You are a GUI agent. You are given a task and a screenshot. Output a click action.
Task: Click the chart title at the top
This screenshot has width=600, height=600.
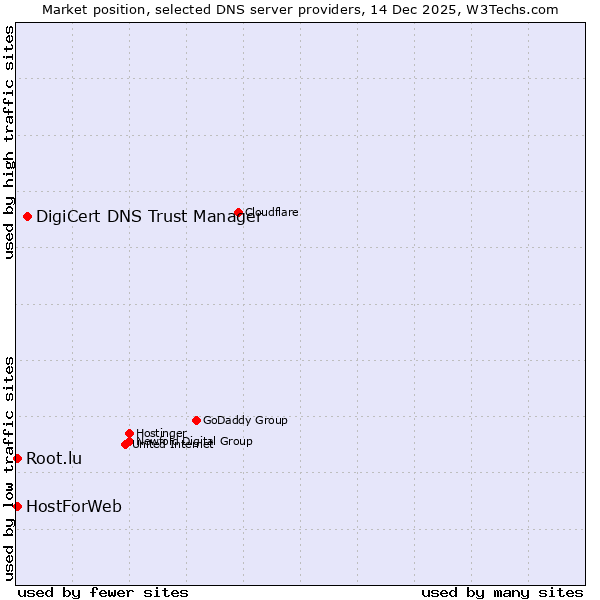(x=300, y=9)
